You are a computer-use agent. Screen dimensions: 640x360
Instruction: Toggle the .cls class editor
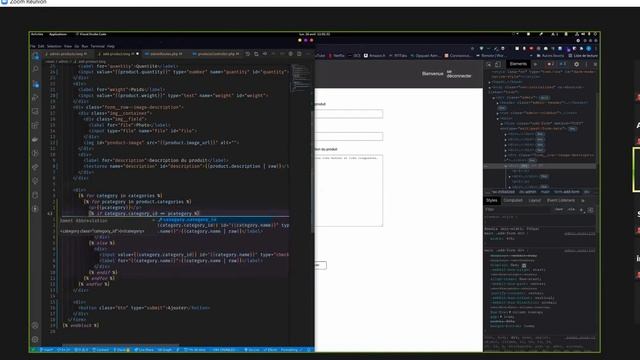(571, 209)
